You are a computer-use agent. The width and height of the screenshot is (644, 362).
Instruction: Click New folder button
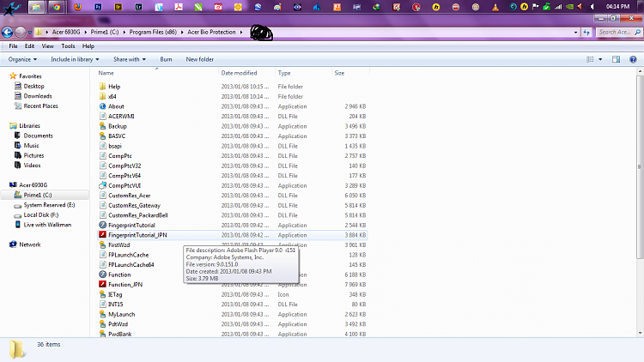[199, 59]
